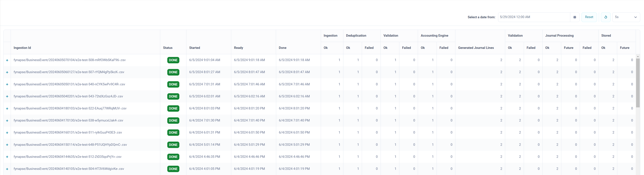Expand the e2e-test-540 ingestion row
644x175 pixels.
point(7,84)
